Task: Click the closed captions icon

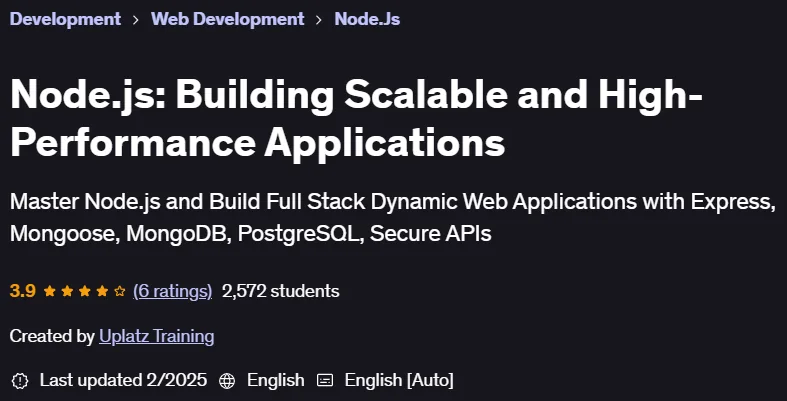Action: [x=325, y=380]
